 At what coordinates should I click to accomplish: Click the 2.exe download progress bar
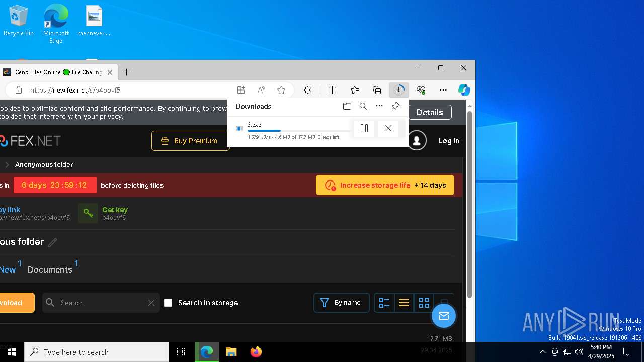299,131
